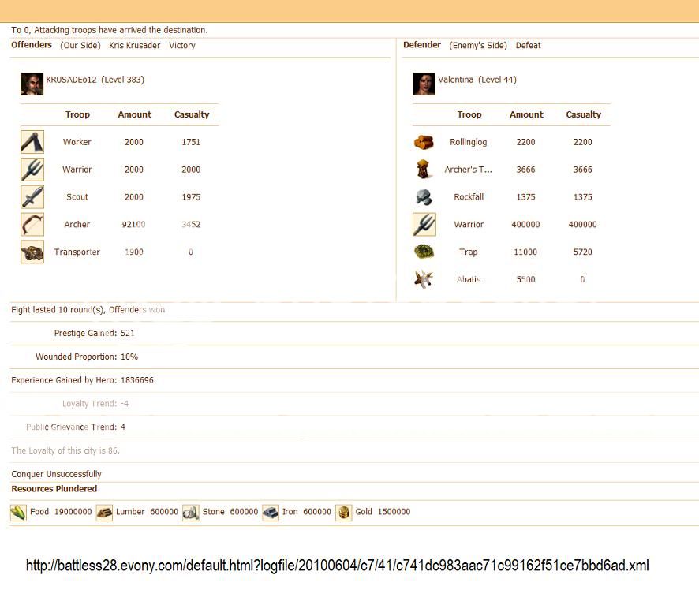Click the Archer bow icon
699x616 pixels.
point(32,225)
